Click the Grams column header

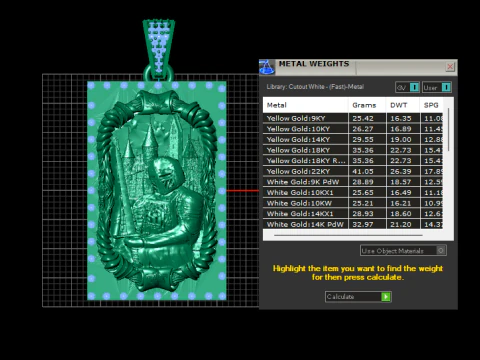(x=367, y=105)
